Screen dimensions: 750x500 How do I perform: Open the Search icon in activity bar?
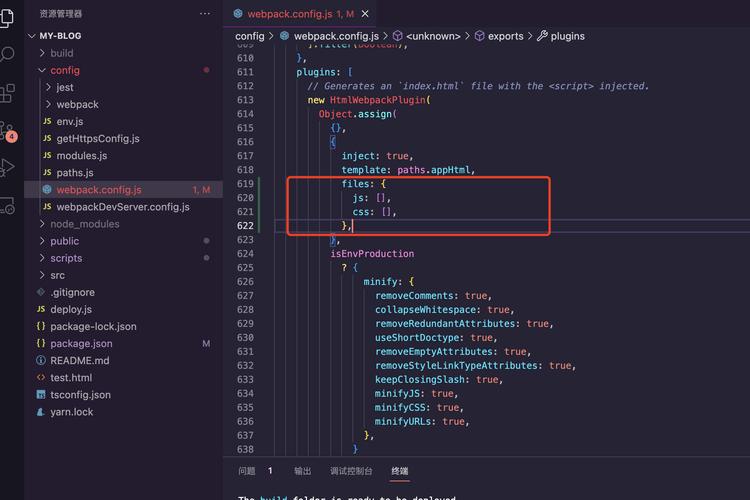click(7, 54)
